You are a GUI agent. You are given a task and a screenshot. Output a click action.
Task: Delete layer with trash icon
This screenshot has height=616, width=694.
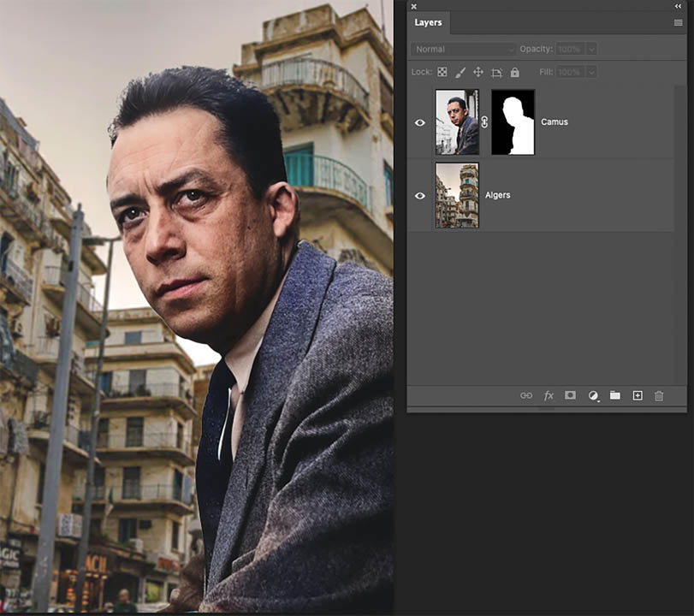click(x=659, y=395)
